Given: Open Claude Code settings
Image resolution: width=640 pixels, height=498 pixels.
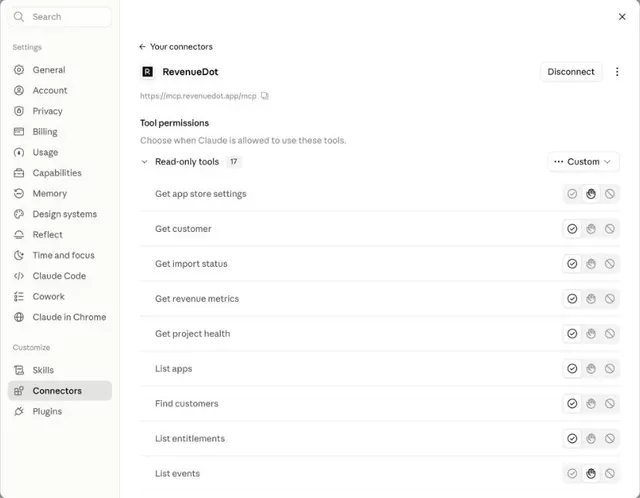Looking at the screenshot, I should click(x=60, y=276).
